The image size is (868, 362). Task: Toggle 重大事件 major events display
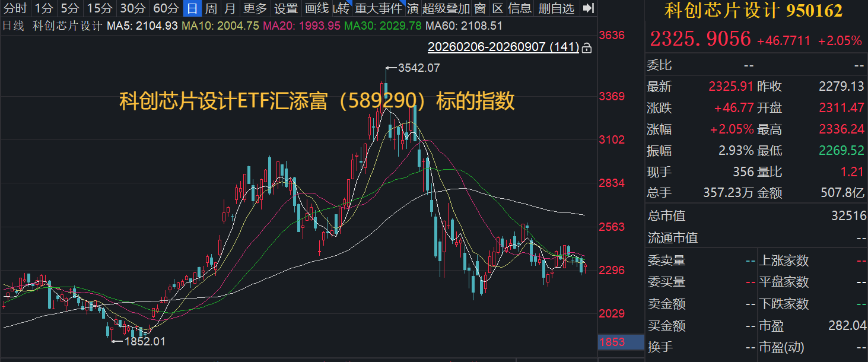pos(378,8)
